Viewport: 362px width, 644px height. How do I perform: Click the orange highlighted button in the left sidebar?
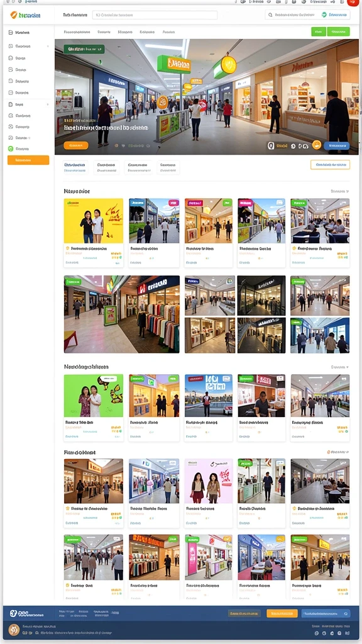tap(28, 160)
